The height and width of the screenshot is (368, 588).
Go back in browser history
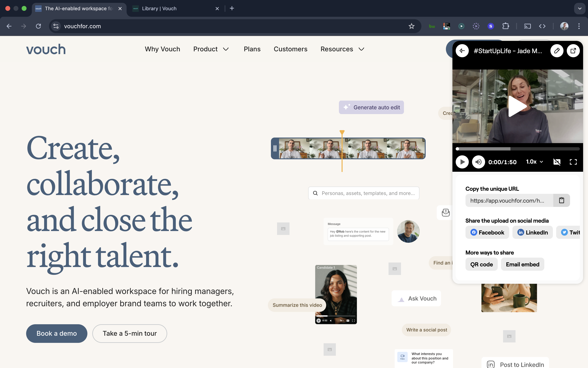9,26
